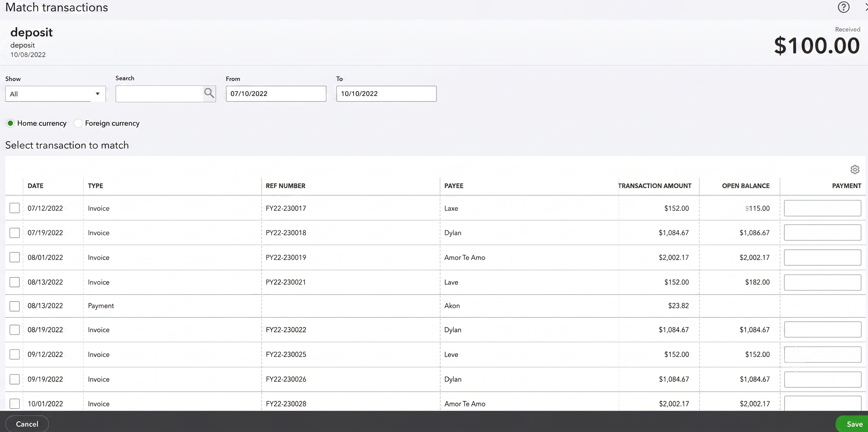Click ref number FY22-230017
868x432 pixels.
[x=286, y=208]
